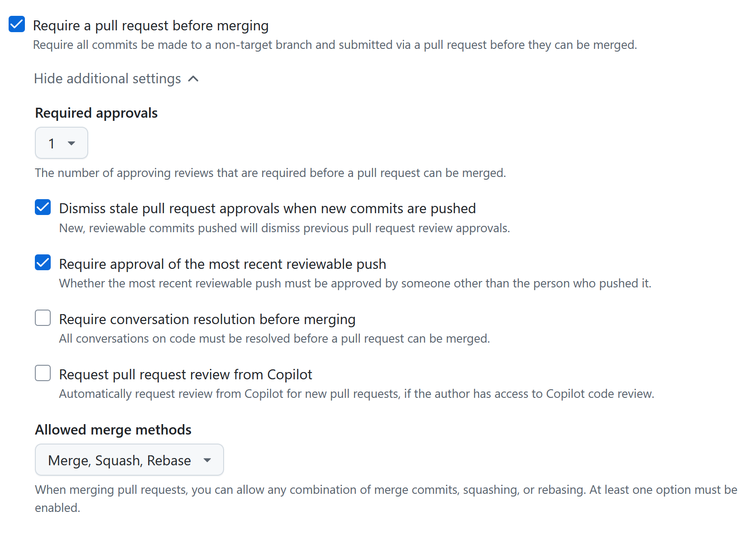
Task: Uncheck Require approval of most recent reviewable push
Action: pos(43,263)
